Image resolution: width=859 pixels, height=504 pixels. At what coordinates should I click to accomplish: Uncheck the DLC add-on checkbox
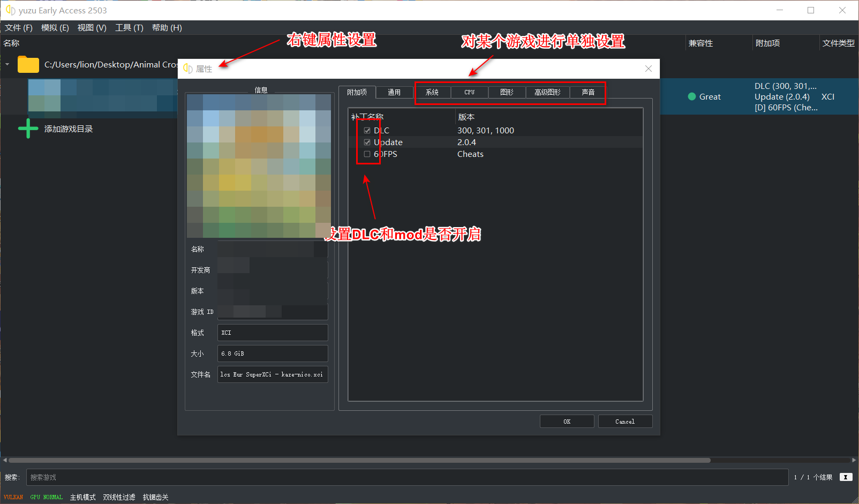click(x=367, y=130)
